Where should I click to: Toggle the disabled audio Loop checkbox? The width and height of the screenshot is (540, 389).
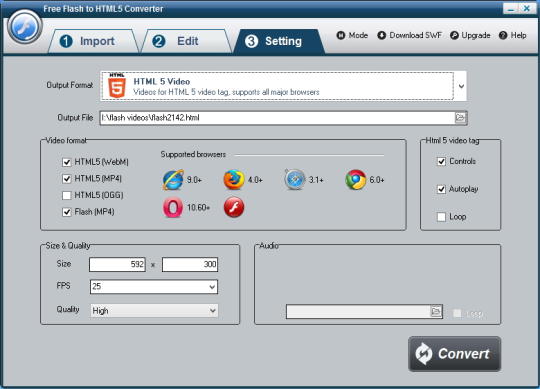coord(457,313)
